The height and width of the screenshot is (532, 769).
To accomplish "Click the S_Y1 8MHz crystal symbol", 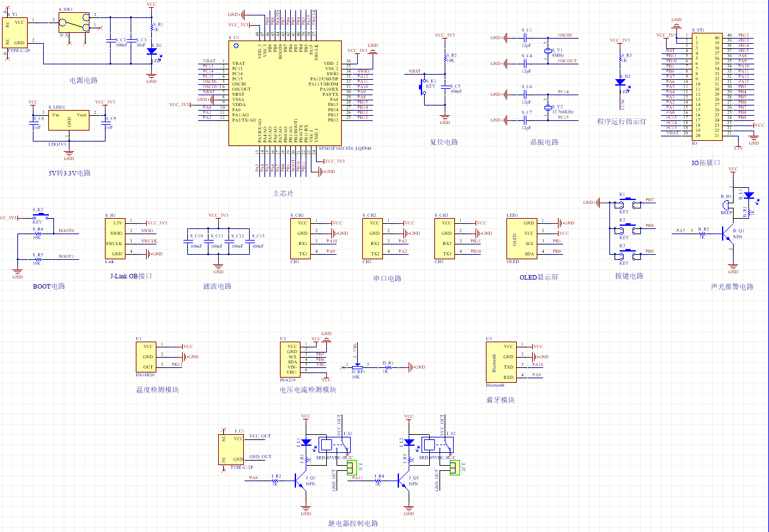I will [548, 51].
